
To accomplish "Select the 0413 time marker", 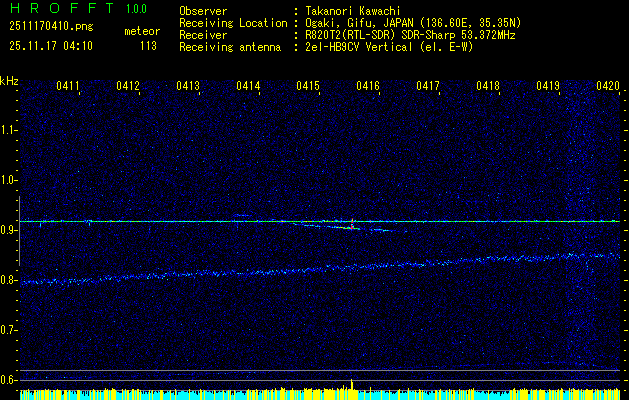I will 188,87.
